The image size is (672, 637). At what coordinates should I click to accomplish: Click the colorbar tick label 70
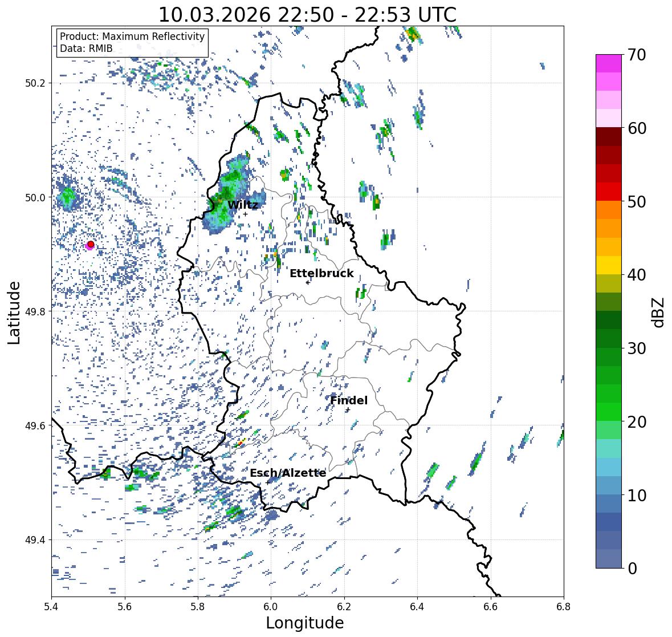(637, 55)
